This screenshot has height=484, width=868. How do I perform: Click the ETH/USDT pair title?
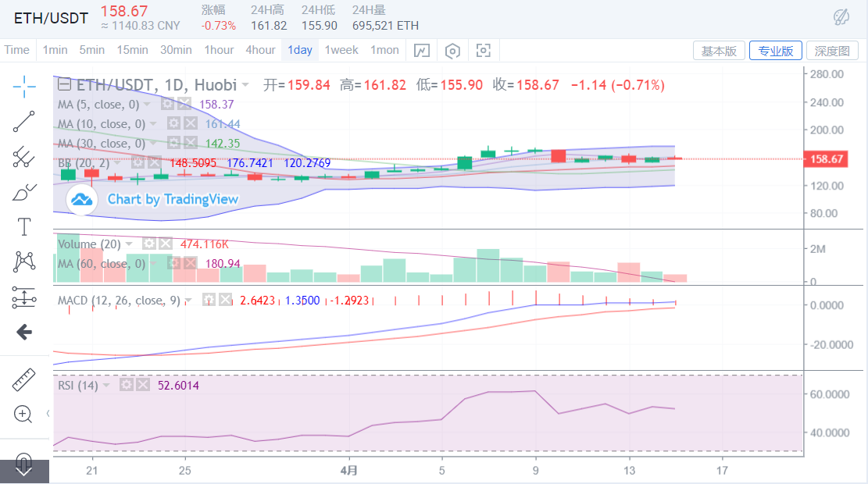pos(51,18)
